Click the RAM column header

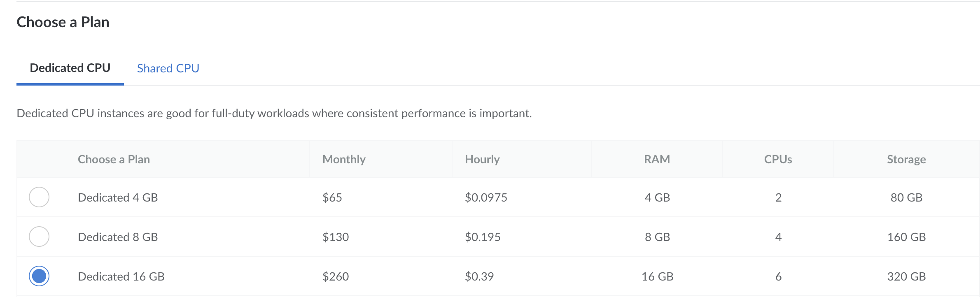coord(657,159)
